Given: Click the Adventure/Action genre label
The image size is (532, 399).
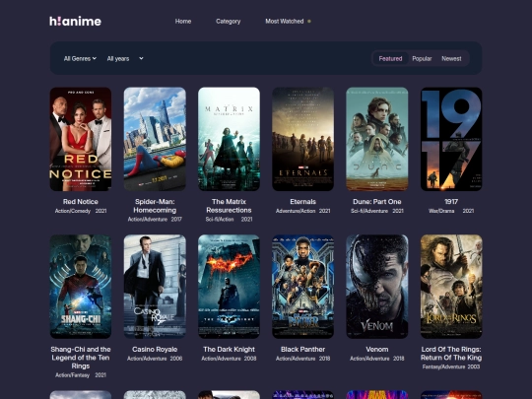Looking at the screenshot, I should 296,211.
